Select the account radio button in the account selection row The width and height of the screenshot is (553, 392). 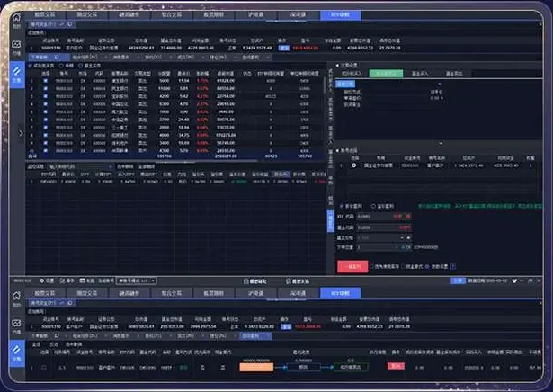pyautogui.click(x=353, y=165)
